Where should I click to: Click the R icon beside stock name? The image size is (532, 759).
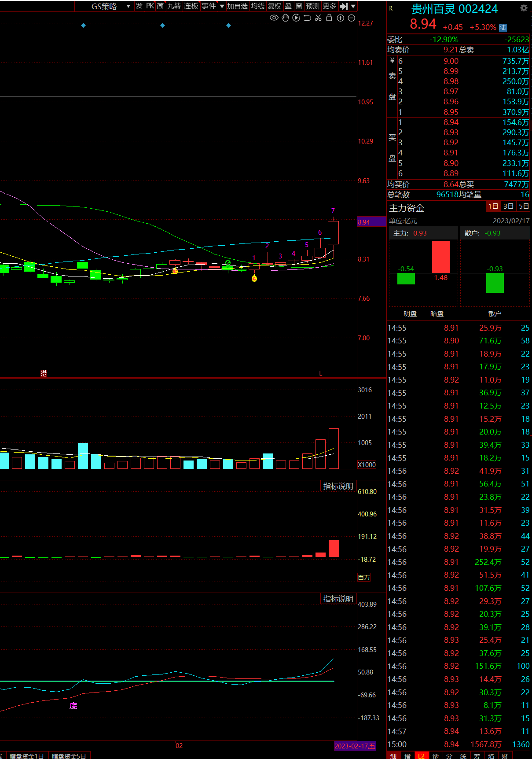391,8
